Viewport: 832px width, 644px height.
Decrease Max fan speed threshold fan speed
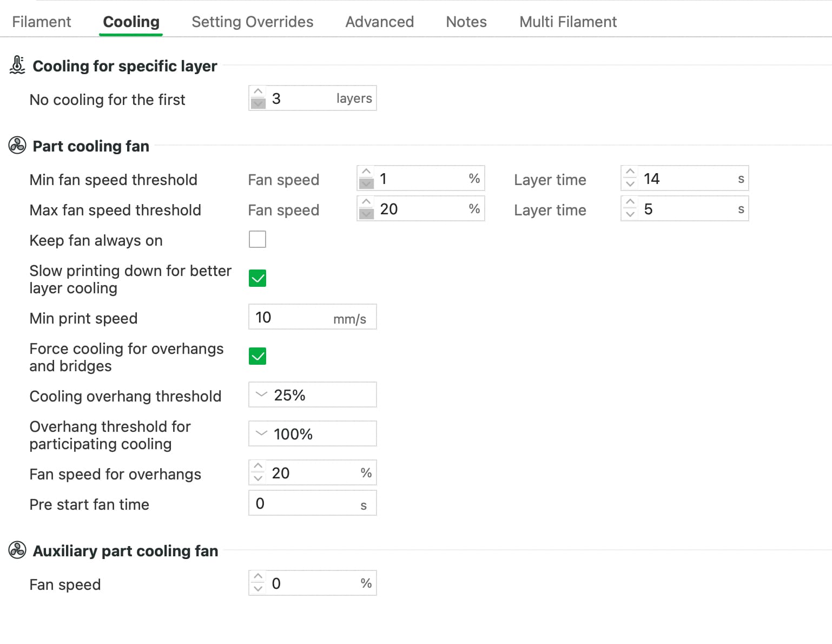366,214
